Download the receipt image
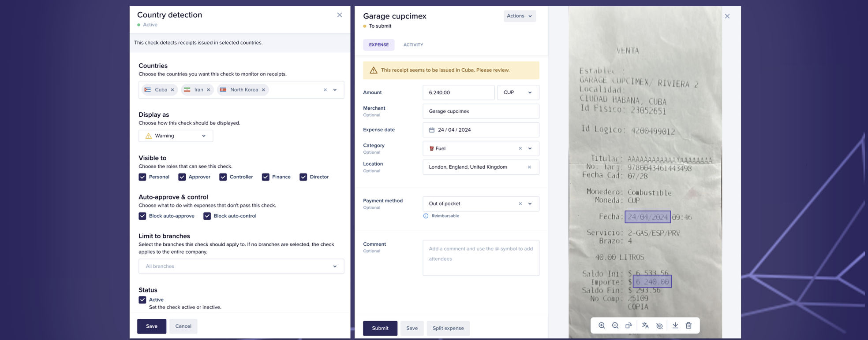This screenshot has width=868, height=340. coord(675,325)
